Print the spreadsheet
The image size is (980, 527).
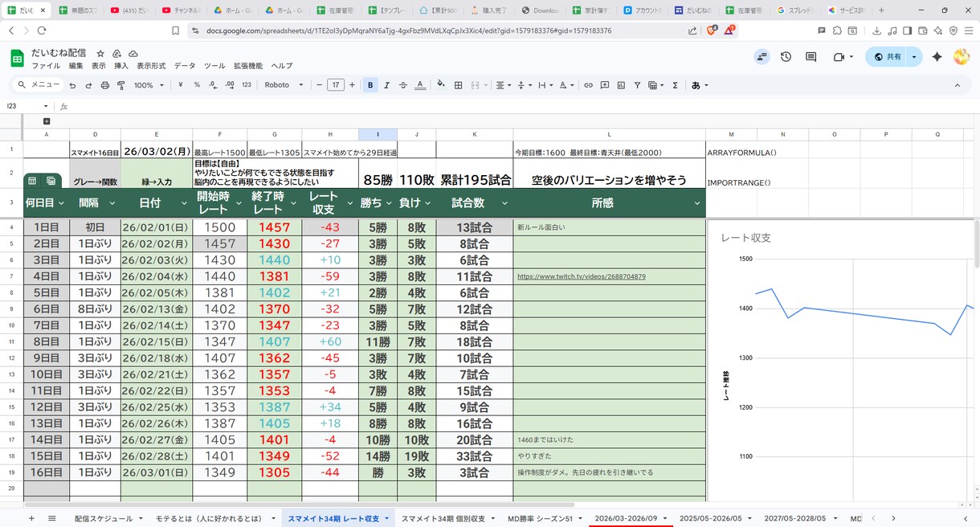point(104,85)
